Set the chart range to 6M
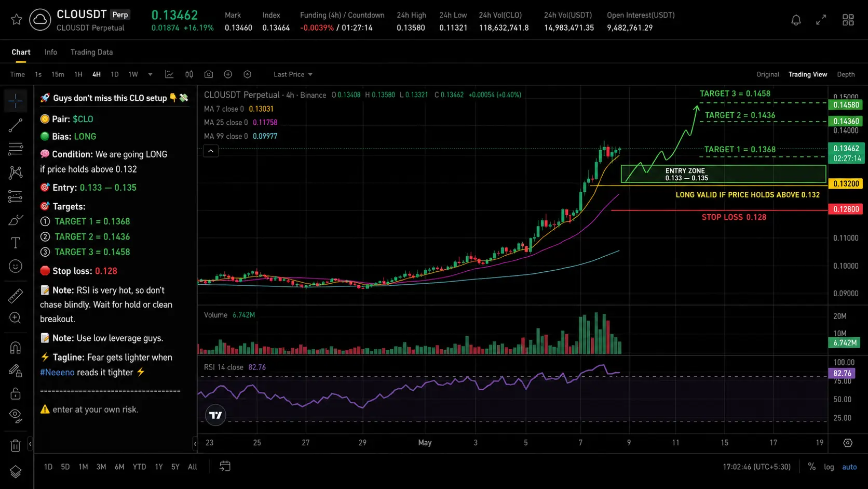Image resolution: width=868 pixels, height=489 pixels. (x=119, y=467)
